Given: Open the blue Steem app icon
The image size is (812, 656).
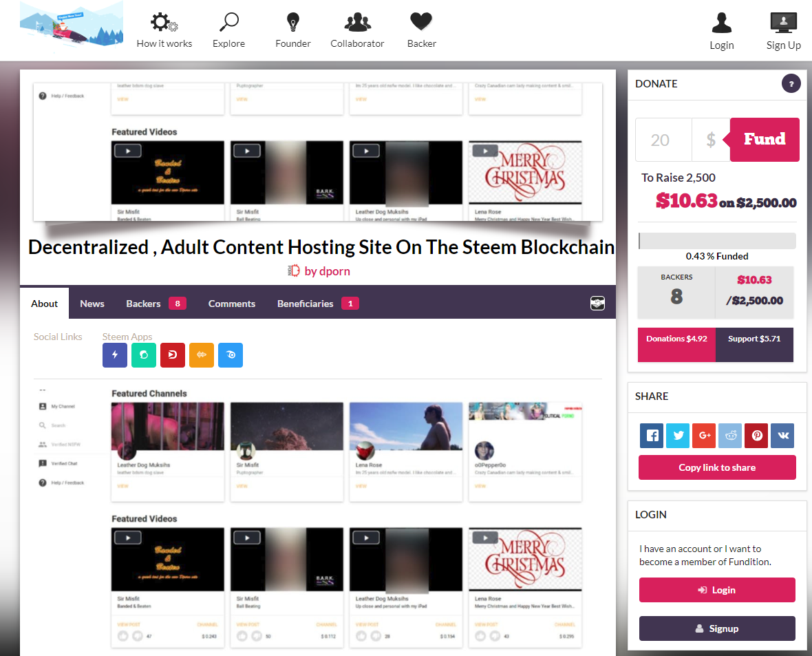Looking at the screenshot, I should tap(231, 355).
